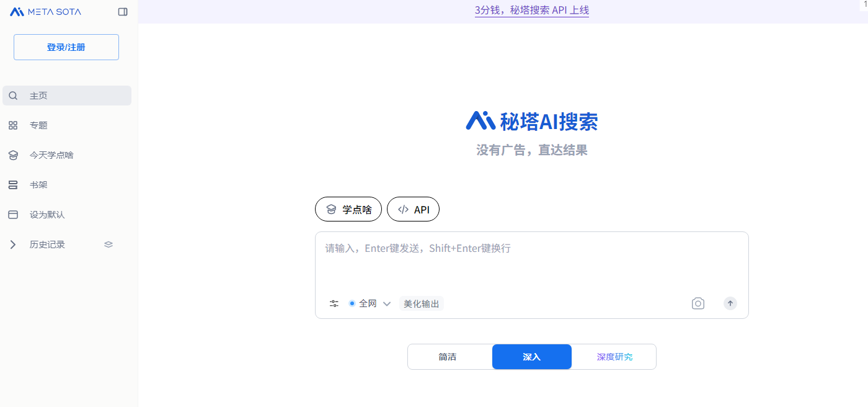Select 专题 using the grid icon
The width and height of the screenshot is (868, 407).
(13, 125)
